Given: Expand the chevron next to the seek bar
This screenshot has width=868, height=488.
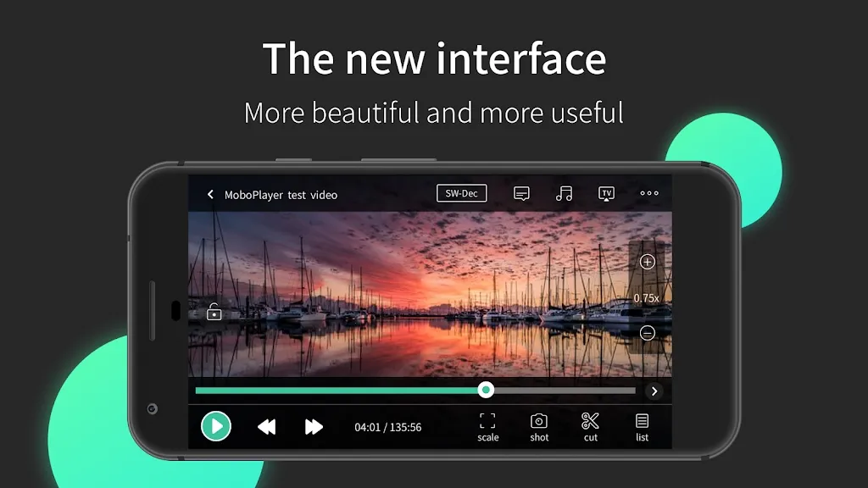Looking at the screenshot, I should point(654,391).
